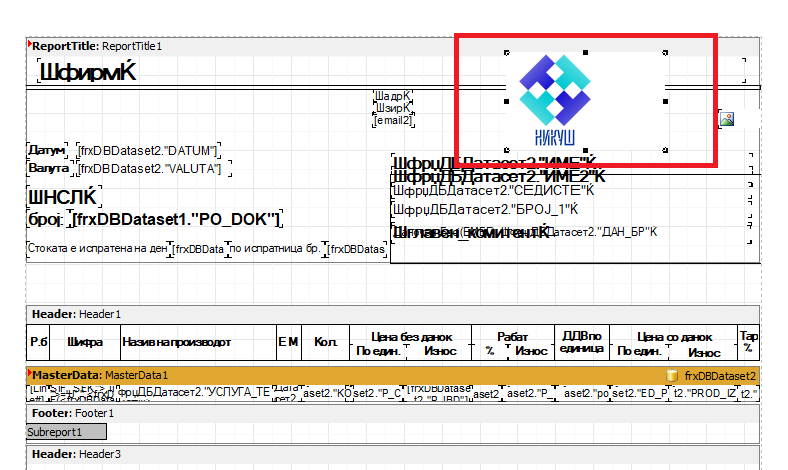This screenshot has width=788, height=470.
Task: Select the [frxDBDataset1."PO_DOK"] field
Action: 177,219
